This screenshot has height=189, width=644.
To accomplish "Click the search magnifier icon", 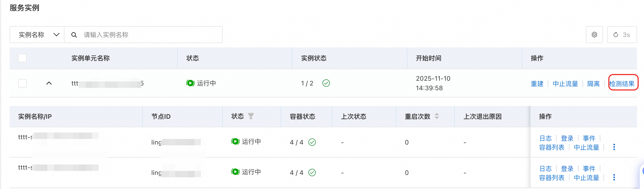I will 74,35.
